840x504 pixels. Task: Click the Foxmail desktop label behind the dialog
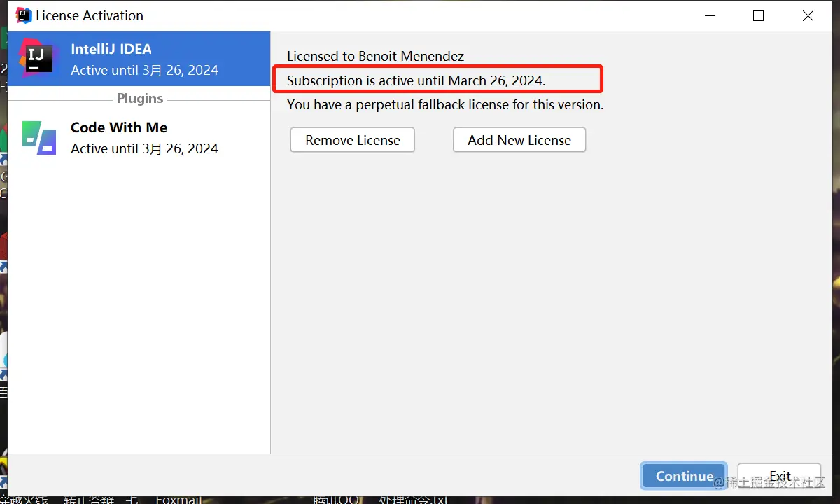click(x=178, y=500)
